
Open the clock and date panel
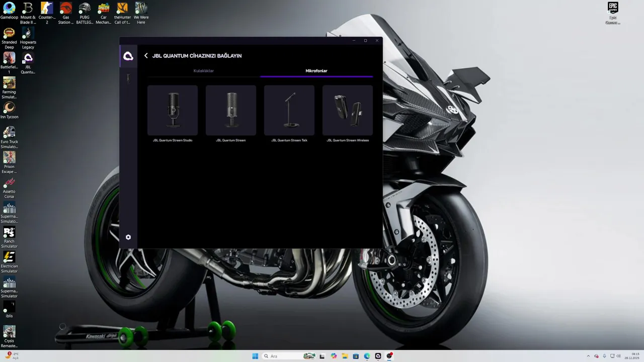pos(632,356)
